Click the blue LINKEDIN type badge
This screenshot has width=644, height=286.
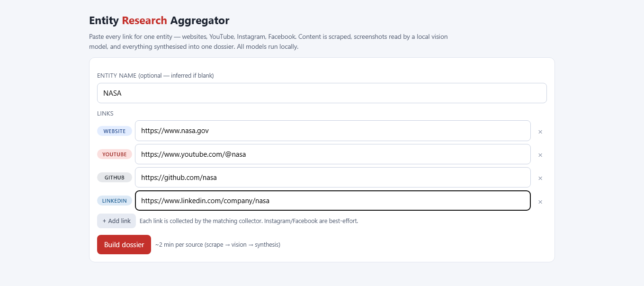click(115, 201)
